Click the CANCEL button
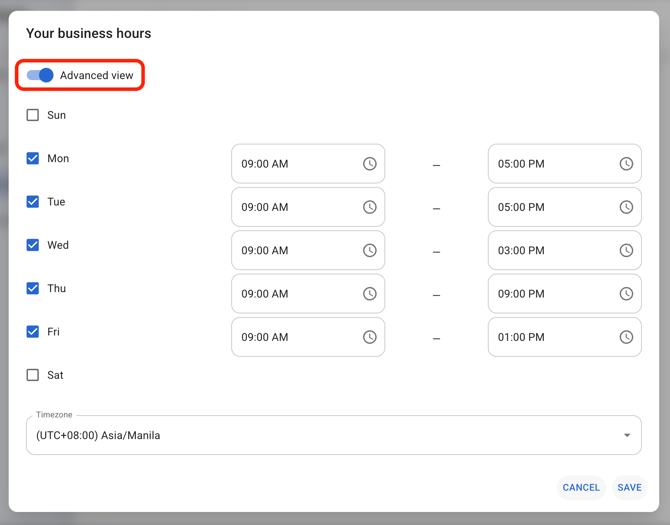This screenshot has height=525, width=670. [x=581, y=487]
